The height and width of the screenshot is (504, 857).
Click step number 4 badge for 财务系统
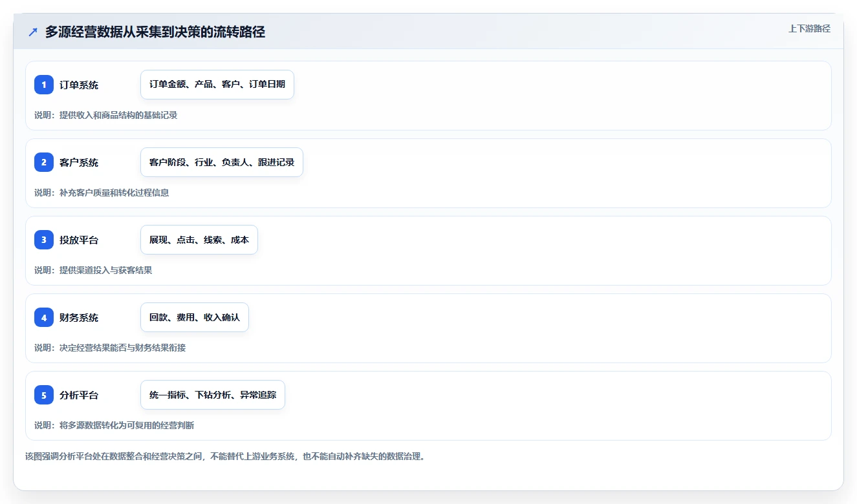click(x=44, y=317)
